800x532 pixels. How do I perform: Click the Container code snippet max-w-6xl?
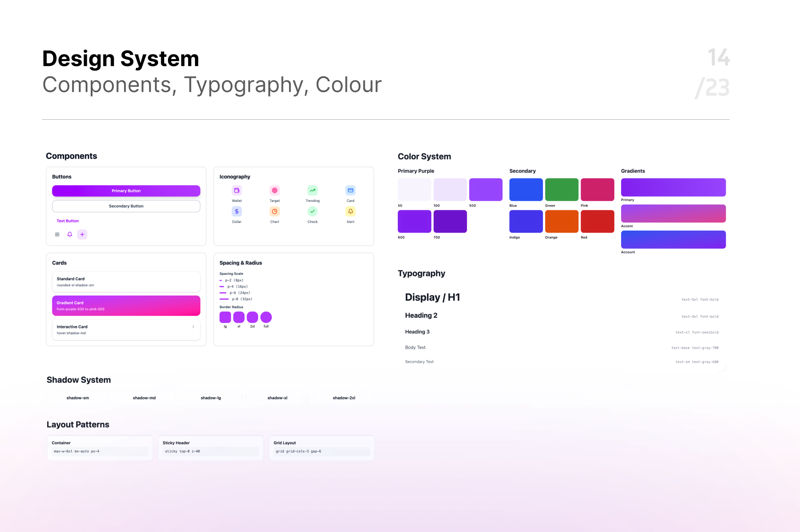[100, 451]
